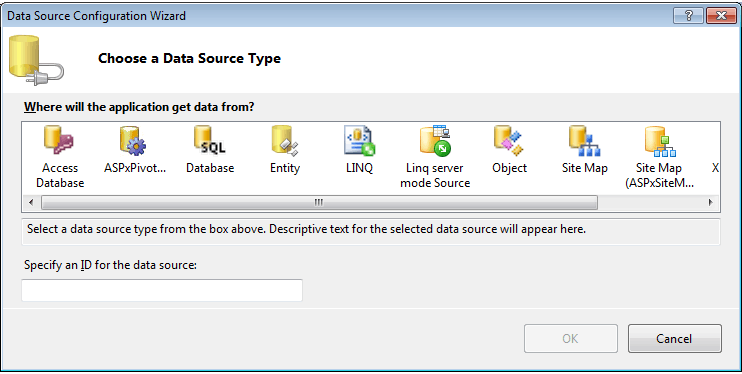742x374 pixels.
Task: Select the SQL Database icon
Action: pos(210,140)
